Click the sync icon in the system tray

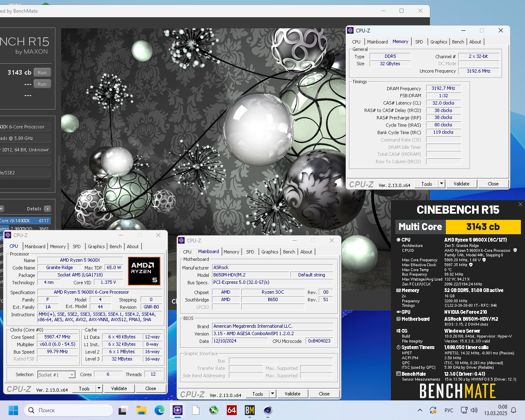(x=433, y=410)
